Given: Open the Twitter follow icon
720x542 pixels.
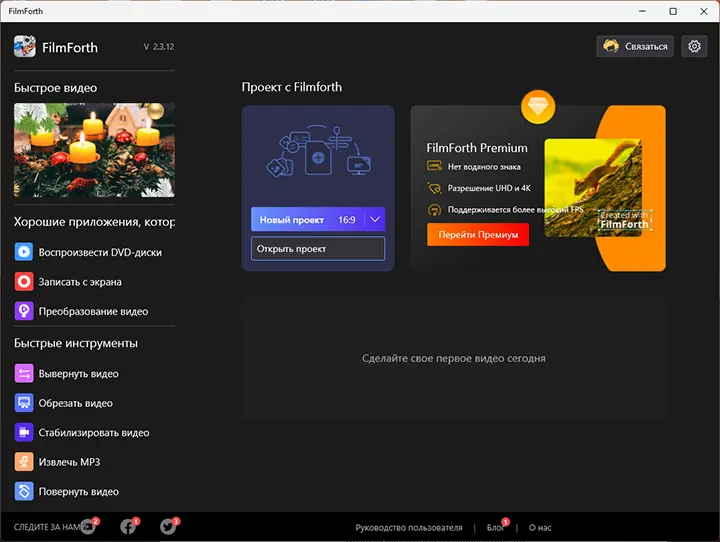Looking at the screenshot, I should pos(169,526).
